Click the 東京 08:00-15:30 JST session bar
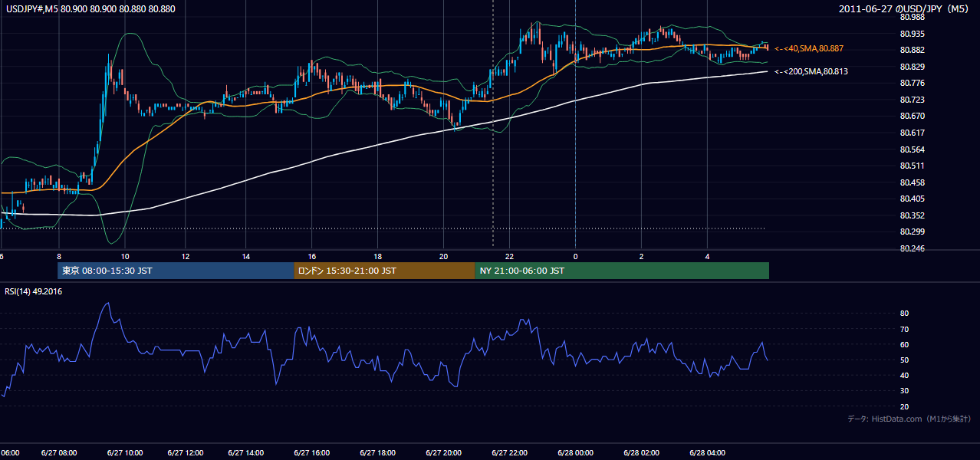Screen dimensions: 980x460 [176, 271]
